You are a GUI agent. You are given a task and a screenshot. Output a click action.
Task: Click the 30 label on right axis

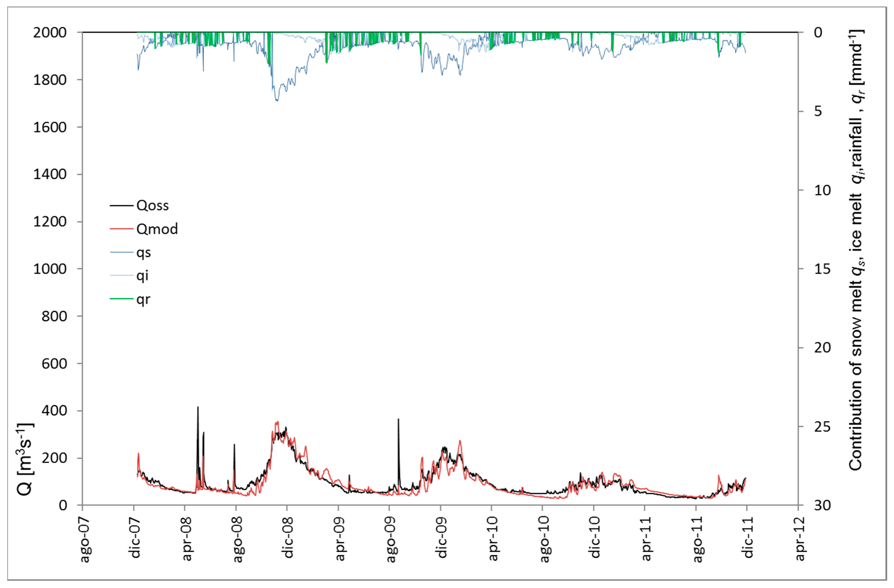coord(822,505)
